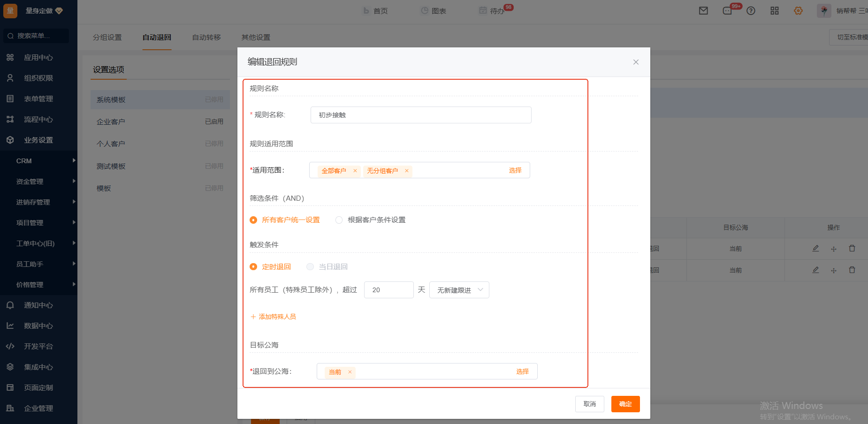Click move icon in first rule row

pyautogui.click(x=834, y=249)
